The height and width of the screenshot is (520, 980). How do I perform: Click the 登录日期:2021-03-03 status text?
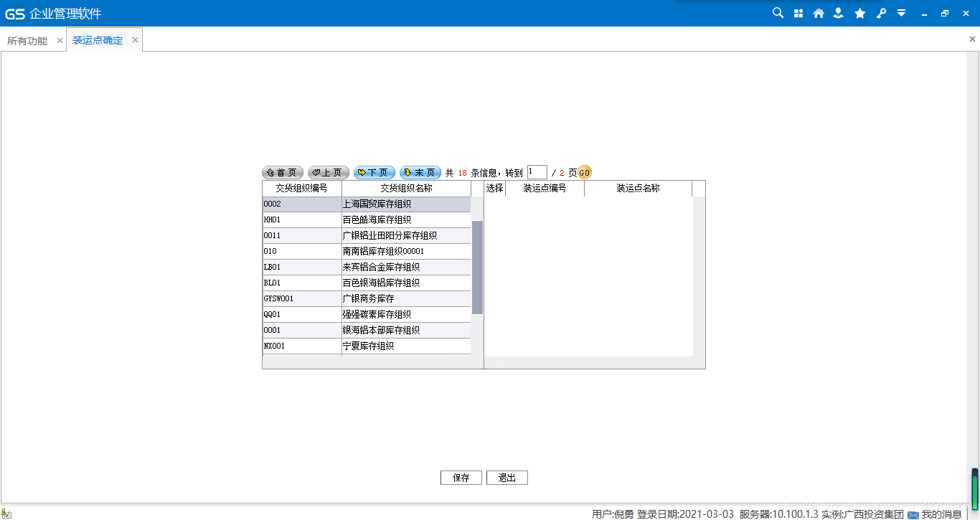pyautogui.click(x=685, y=514)
